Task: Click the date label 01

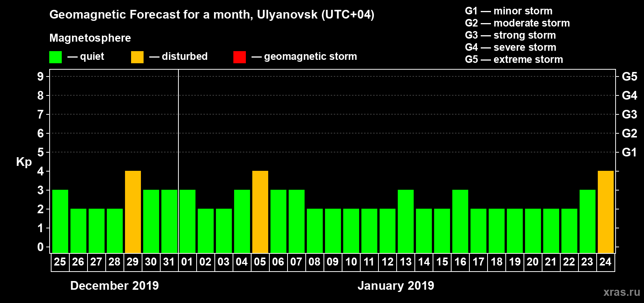Action: (x=187, y=262)
